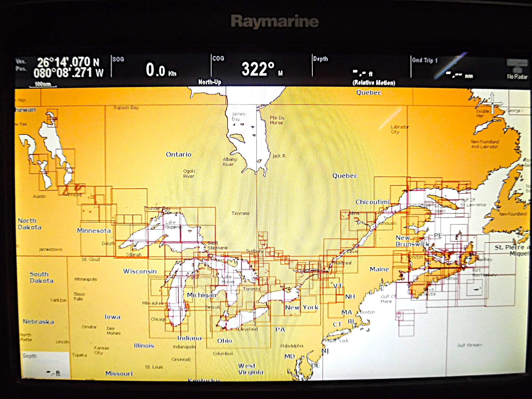
Task: Tap the Missouri label
Action: click(x=119, y=374)
